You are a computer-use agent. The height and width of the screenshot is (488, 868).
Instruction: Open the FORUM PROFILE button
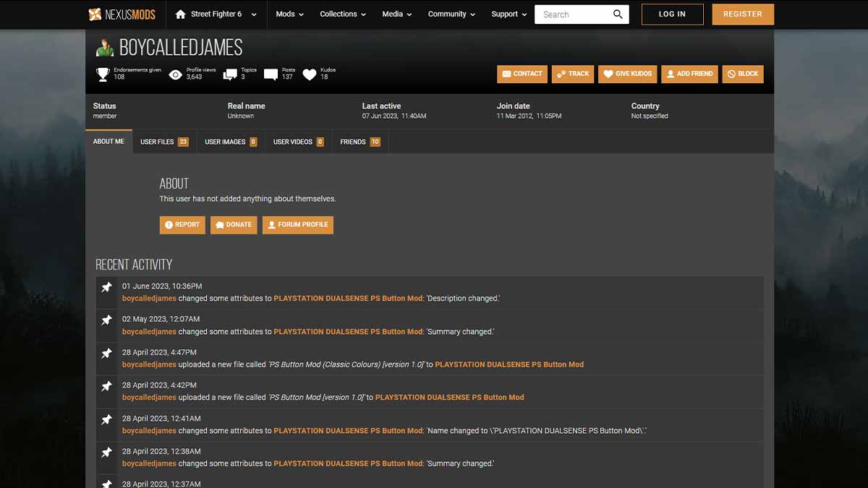click(298, 225)
